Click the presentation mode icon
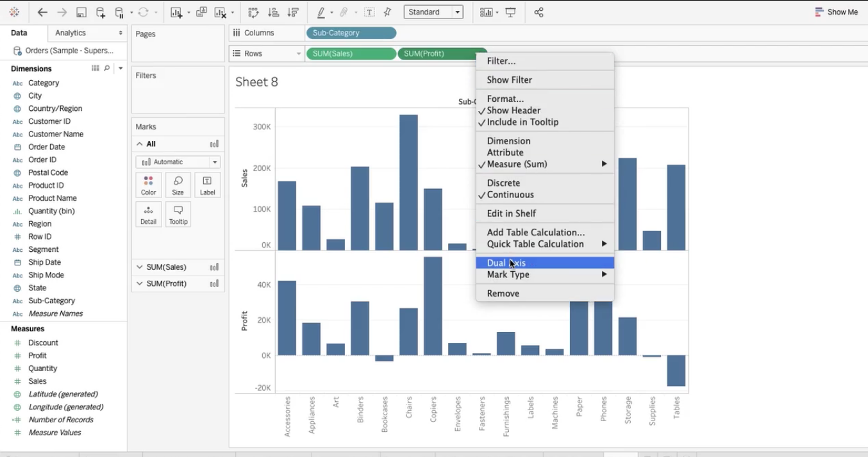The image size is (868, 457). [511, 12]
